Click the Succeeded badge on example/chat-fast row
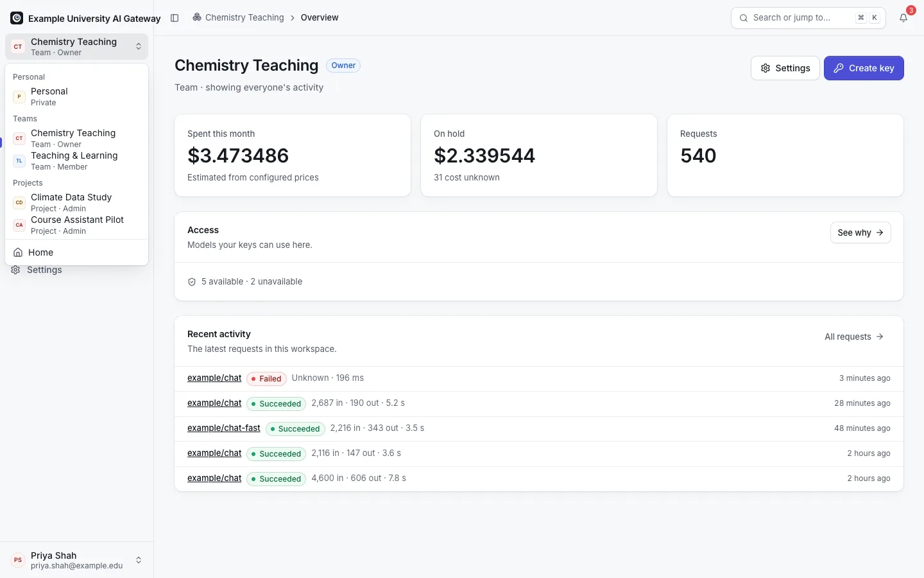 click(x=295, y=429)
